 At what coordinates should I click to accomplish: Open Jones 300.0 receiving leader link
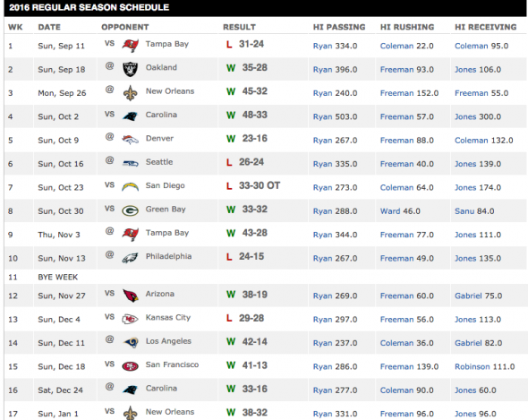pyautogui.click(x=478, y=116)
